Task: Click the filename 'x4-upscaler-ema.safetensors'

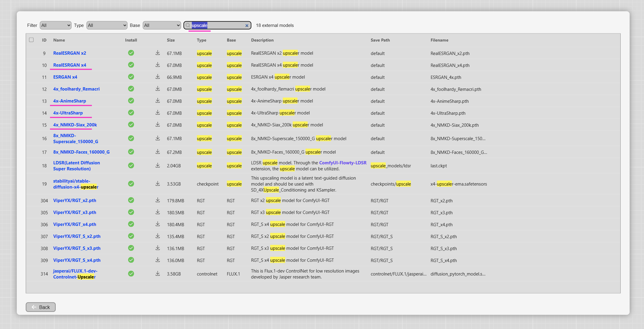Action: (x=458, y=184)
